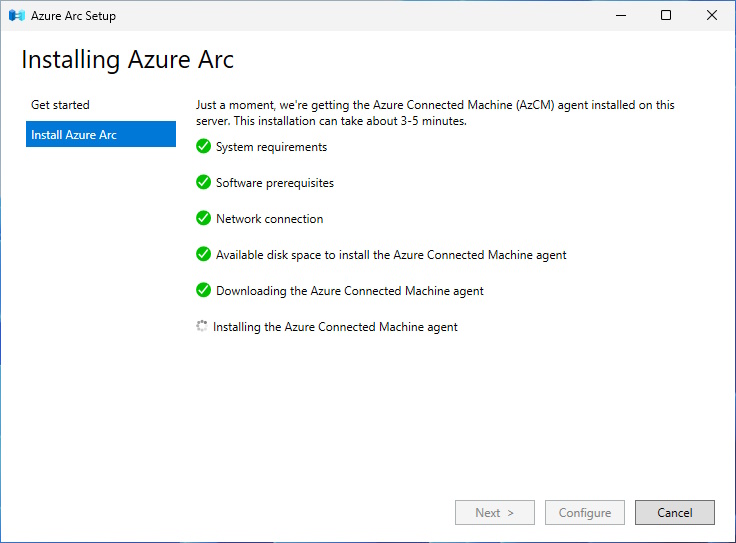Close the Azure Arc Setup window
Image resolution: width=736 pixels, height=543 pixels.
coord(712,15)
